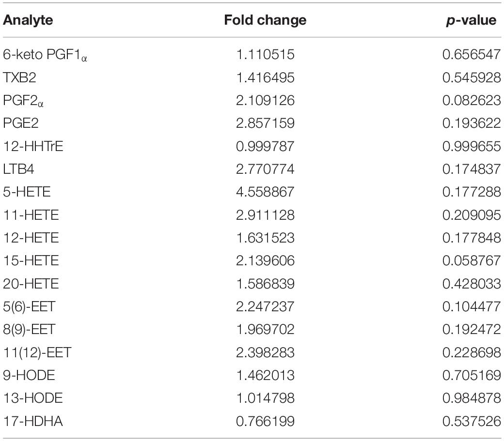This screenshot has width=504, height=441.
Task: Select the 11(12)-EET row label
Action: coord(37,352)
